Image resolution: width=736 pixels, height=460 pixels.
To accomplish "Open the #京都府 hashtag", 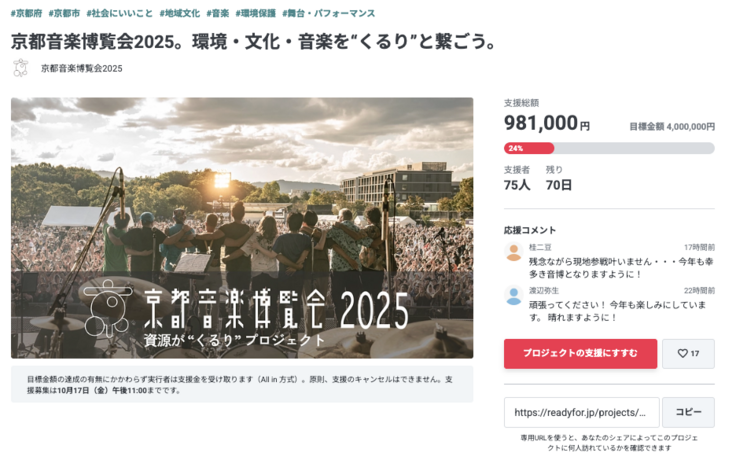I will (26, 13).
